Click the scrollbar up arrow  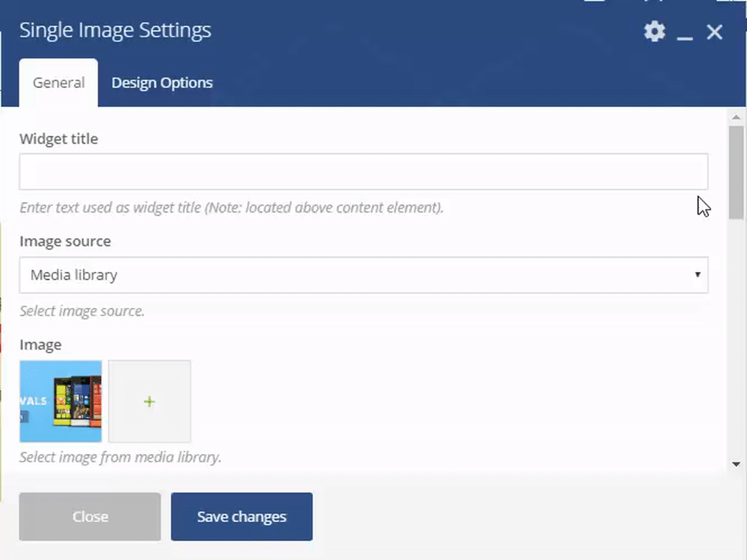(x=736, y=117)
